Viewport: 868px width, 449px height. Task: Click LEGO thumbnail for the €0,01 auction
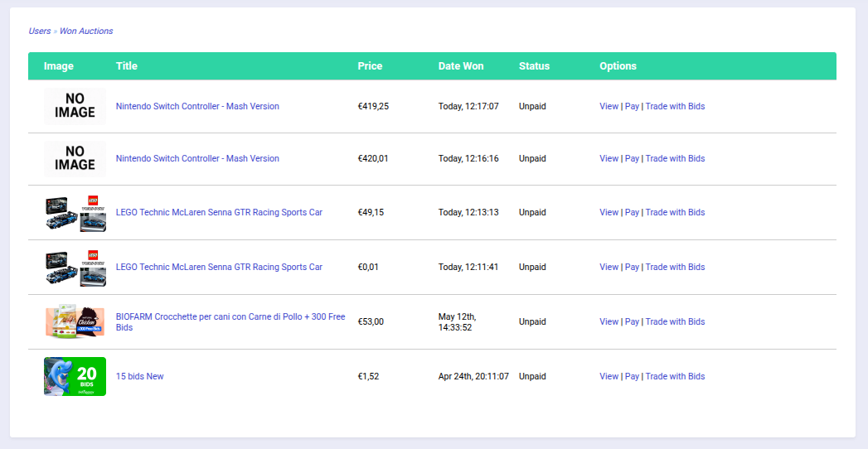75,268
